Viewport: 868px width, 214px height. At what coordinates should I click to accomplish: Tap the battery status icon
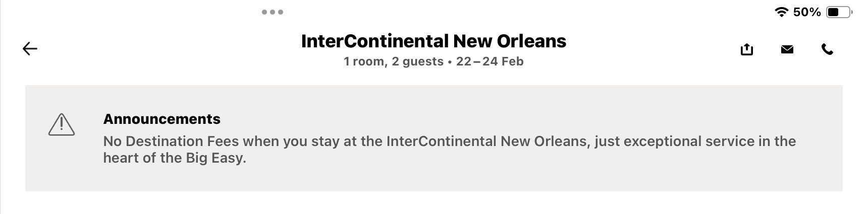pyautogui.click(x=838, y=12)
